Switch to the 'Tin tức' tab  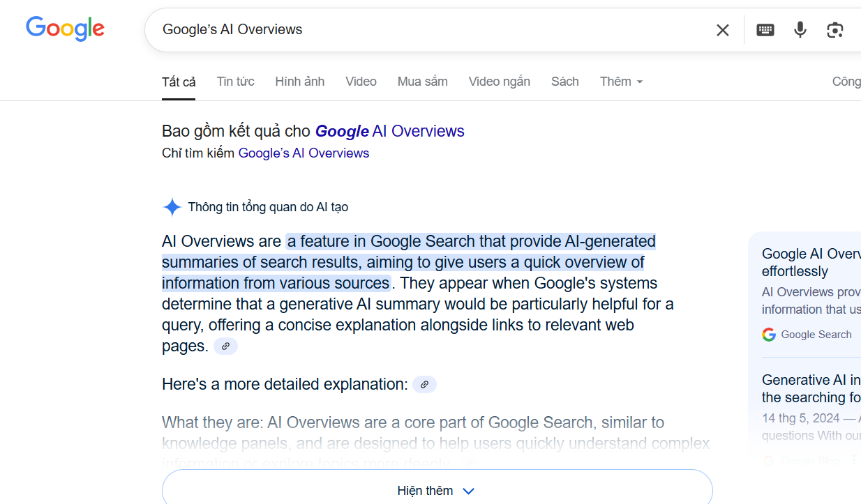click(235, 82)
